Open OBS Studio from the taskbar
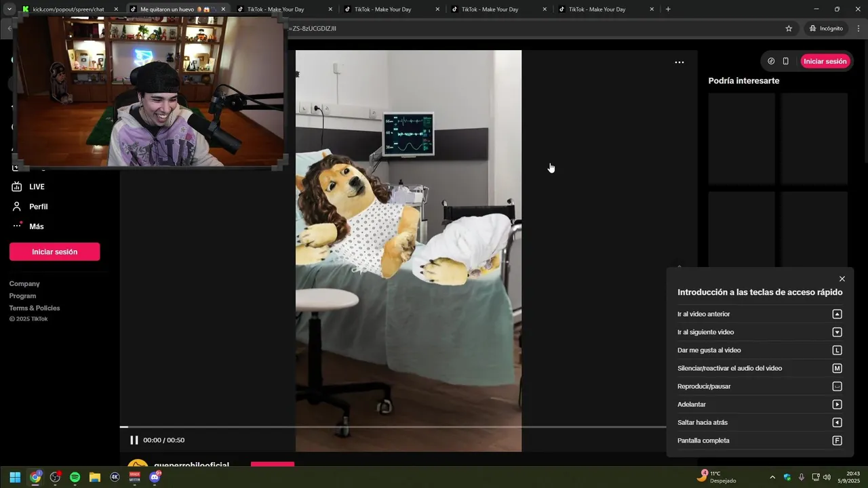 click(x=55, y=477)
